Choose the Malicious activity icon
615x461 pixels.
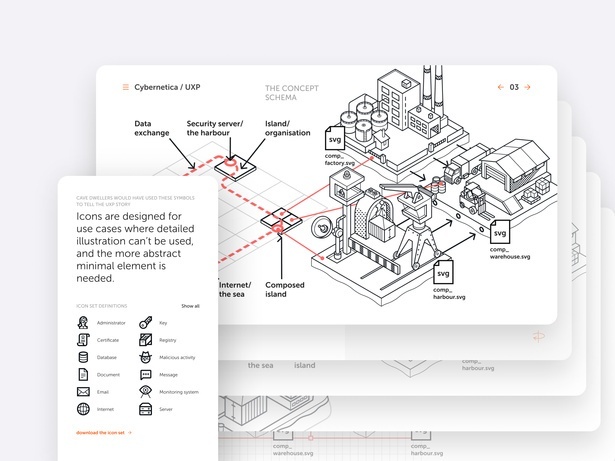pos(145,357)
